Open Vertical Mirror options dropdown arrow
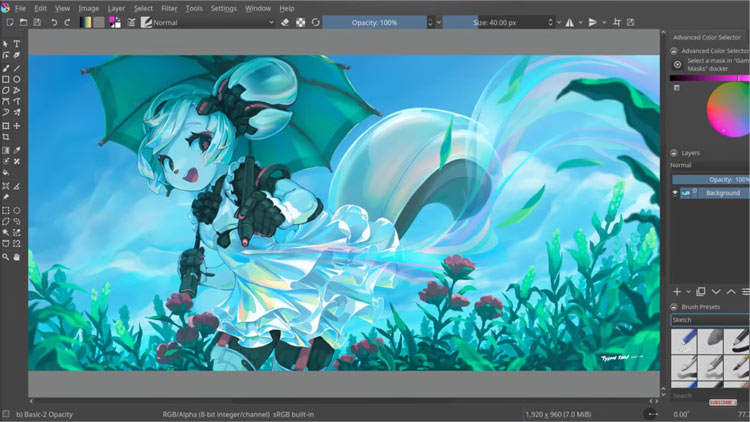This screenshot has width=750, height=422. coord(604,22)
